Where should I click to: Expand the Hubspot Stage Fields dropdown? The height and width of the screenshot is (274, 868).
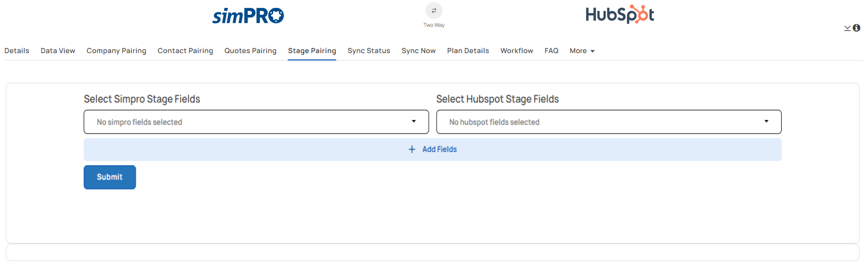(609, 122)
